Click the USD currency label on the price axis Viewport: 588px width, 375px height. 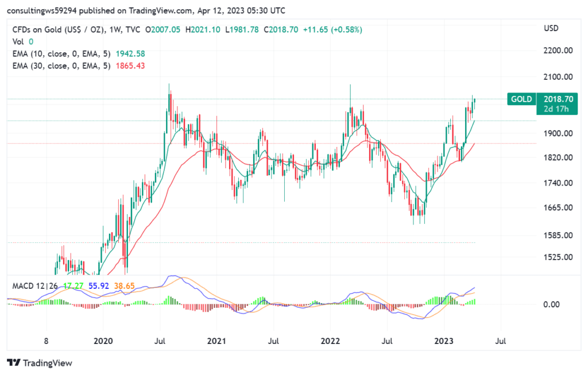point(551,28)
